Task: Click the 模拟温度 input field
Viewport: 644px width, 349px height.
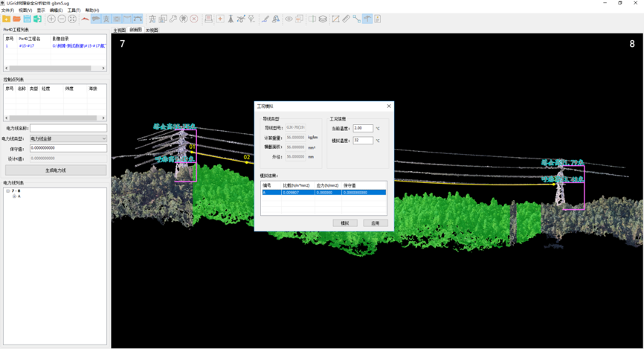Action: pyautogui.click(x=363, y=140)
